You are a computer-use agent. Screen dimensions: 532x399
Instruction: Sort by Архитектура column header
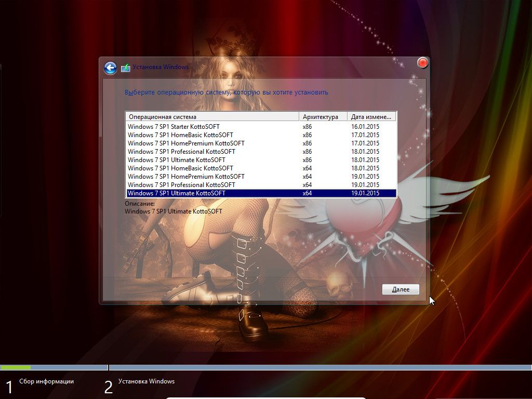tap(323, 117)
